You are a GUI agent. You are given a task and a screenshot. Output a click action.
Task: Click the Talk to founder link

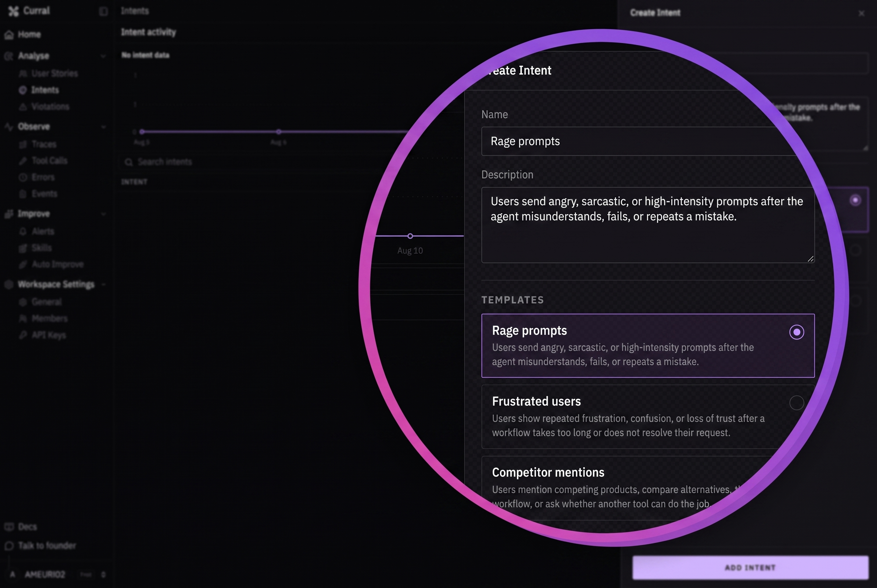tap(47, 546)
